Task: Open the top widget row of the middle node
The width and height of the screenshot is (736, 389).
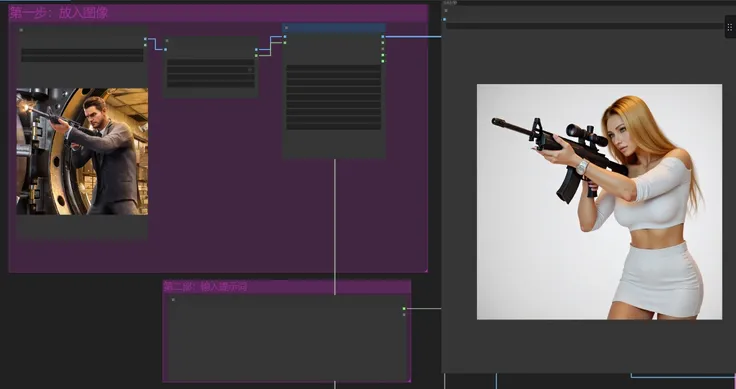Action: coord(211,62)
